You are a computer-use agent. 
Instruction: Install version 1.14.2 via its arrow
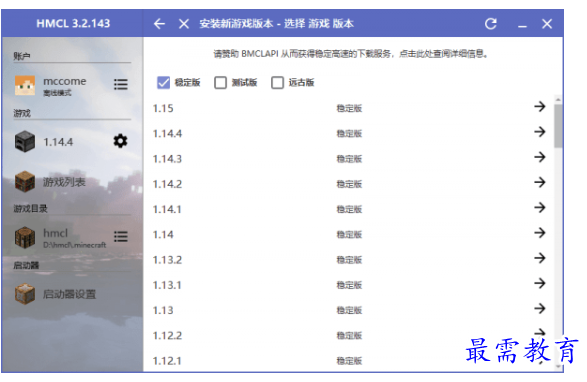tap(539, 182)
